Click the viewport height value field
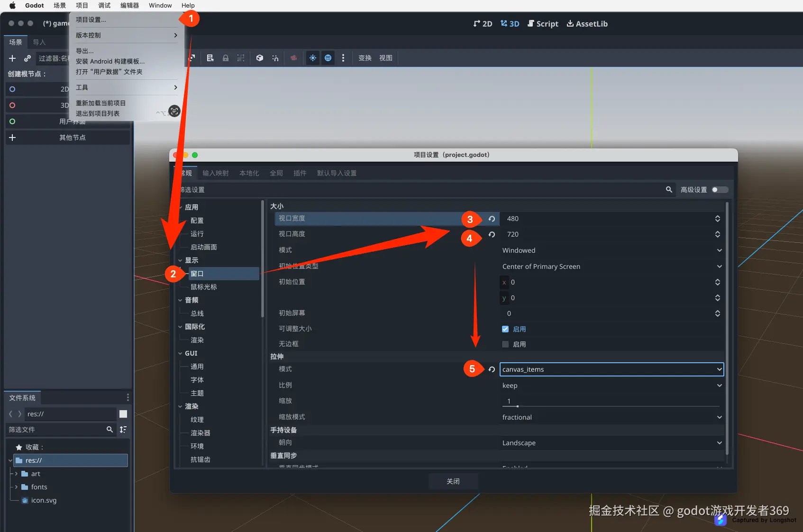Screen dimensions: 803x532 point(612,234)
